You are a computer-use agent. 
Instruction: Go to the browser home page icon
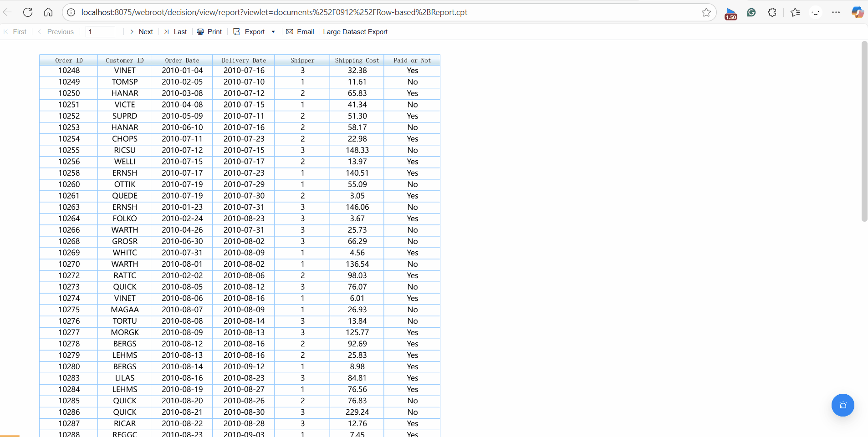tap(48, 12)
